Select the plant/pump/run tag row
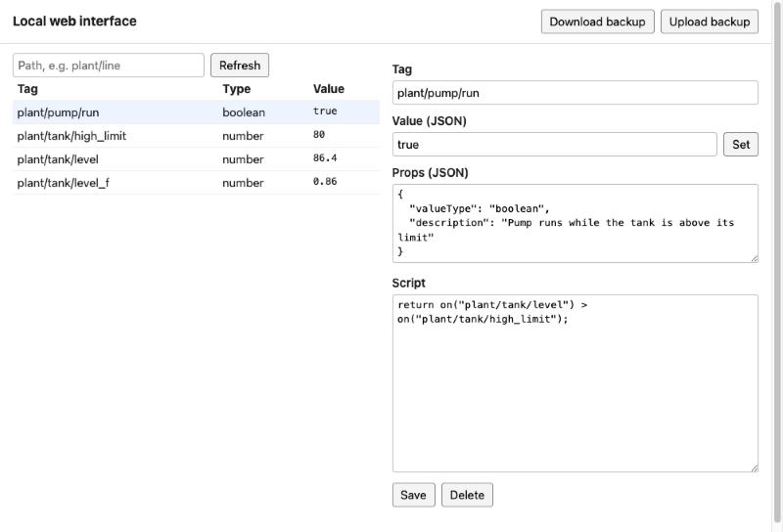Image resolution: width=783 pixels, height=532 pixels. click(x=196, y=112)
